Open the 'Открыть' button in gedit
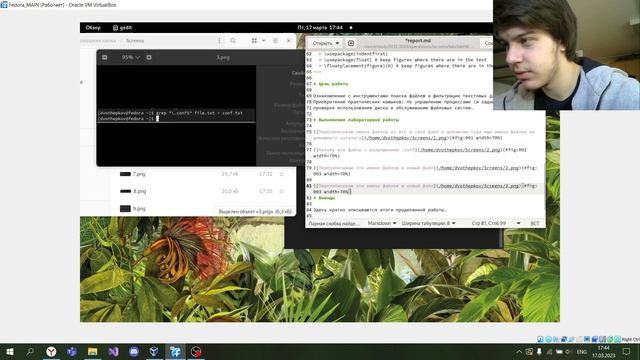The height and width of the screenshot is (360, 640). pos(322,43)
